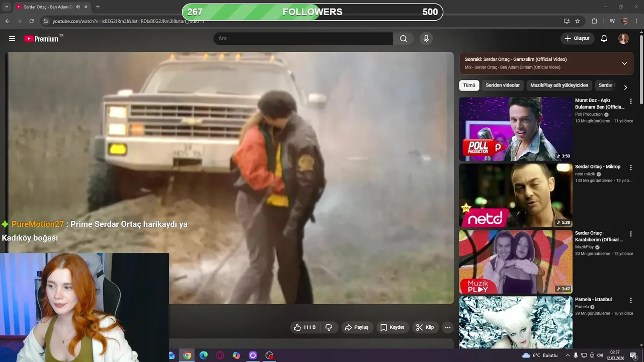Click the Oluştur create button
This screenshot has width=644, height=362.
[x=577, y=39]
